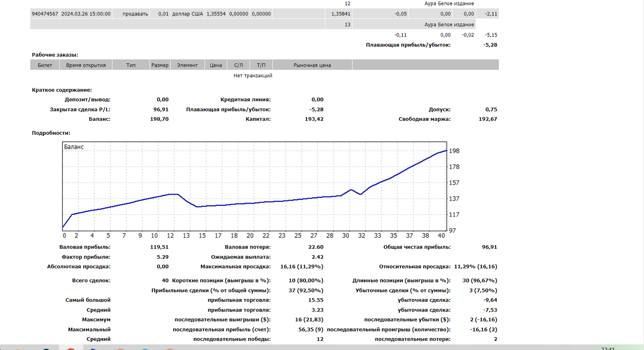Click the 'Время открытия' column header
Viewport: 644px width, 350px height.
click(x=86, y=65)
